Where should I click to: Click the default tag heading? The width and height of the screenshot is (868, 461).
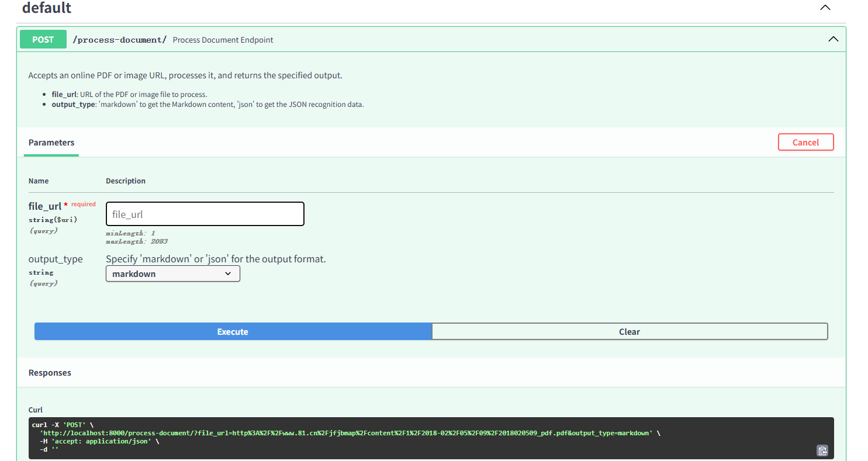(47, 8)
